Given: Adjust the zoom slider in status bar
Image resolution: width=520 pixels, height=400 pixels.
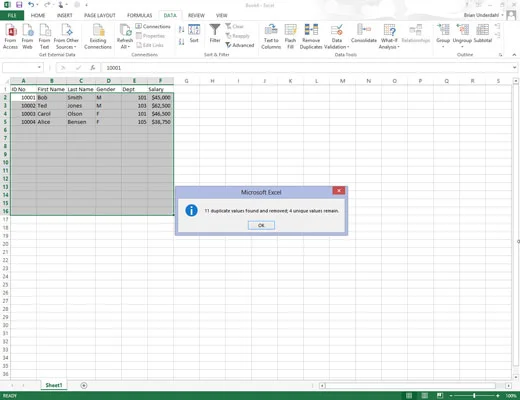Looking at the screenshot, I should [474, 396].
